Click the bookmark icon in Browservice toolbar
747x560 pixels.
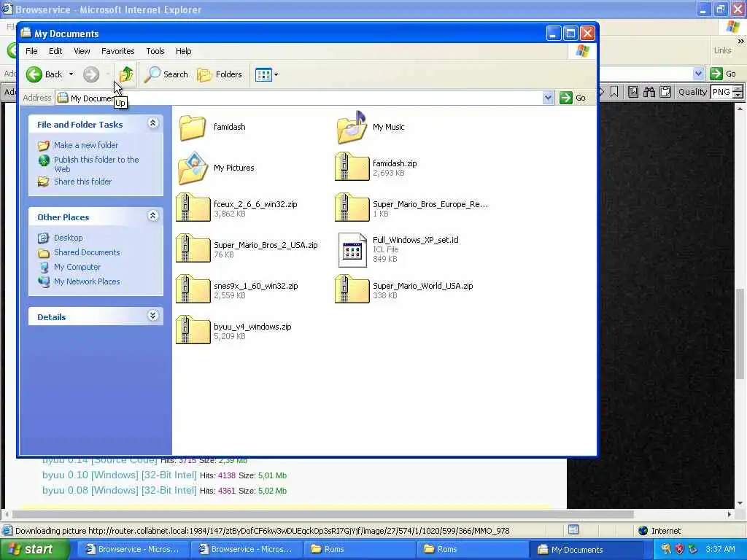[614, 91]
